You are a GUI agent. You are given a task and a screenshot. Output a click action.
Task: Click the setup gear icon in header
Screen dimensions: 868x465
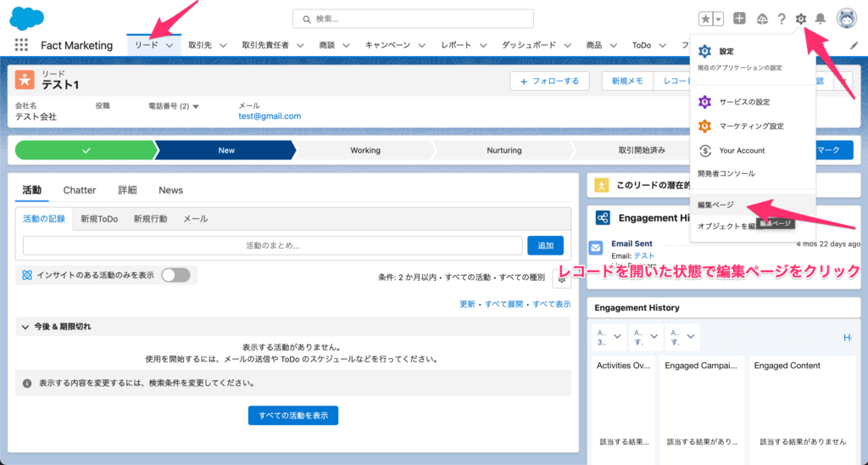801,19
